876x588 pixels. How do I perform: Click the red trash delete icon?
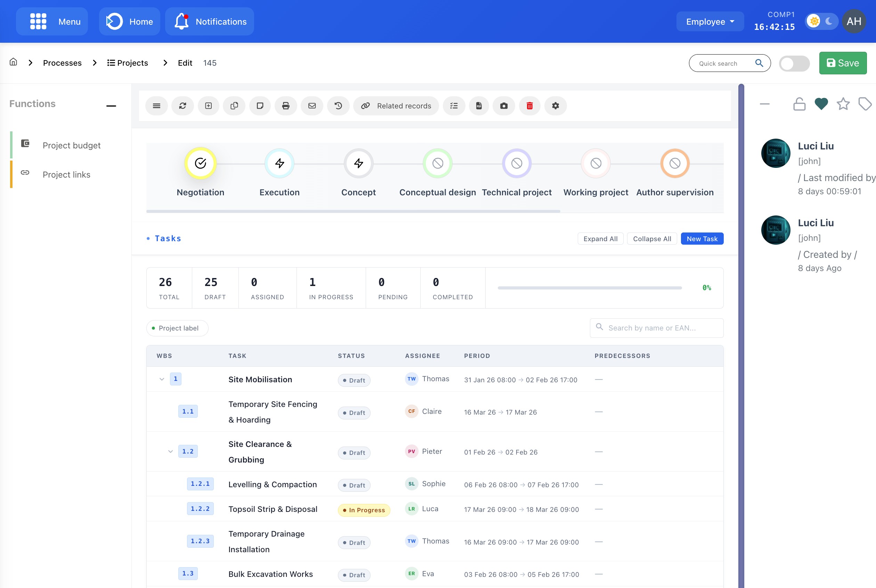[529, 106]
